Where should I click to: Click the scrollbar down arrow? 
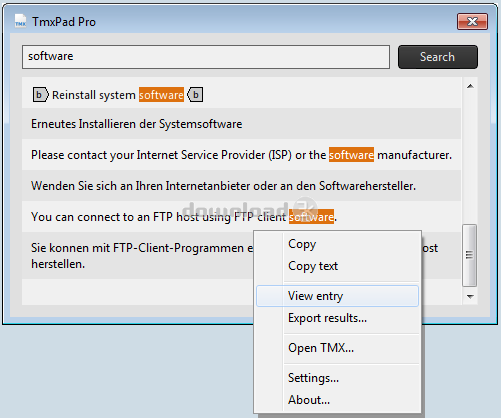[x=470, y=296]
